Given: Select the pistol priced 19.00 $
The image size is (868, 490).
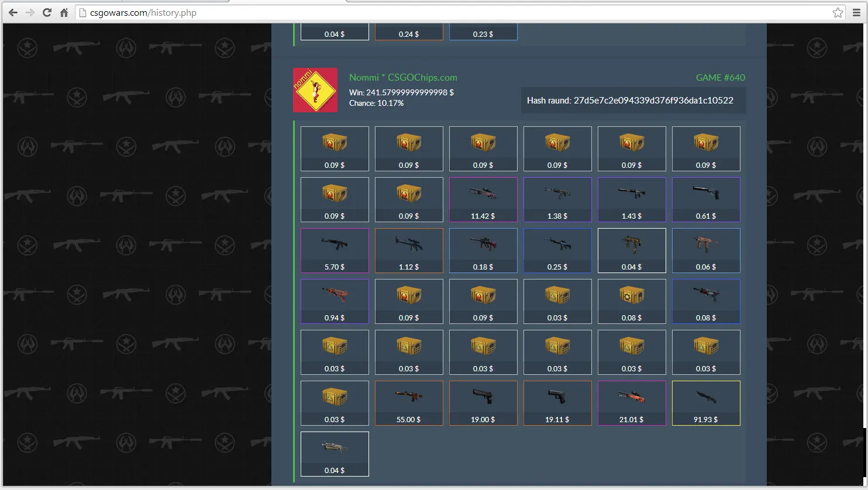Looking at the screenshot, I should 483,403.
